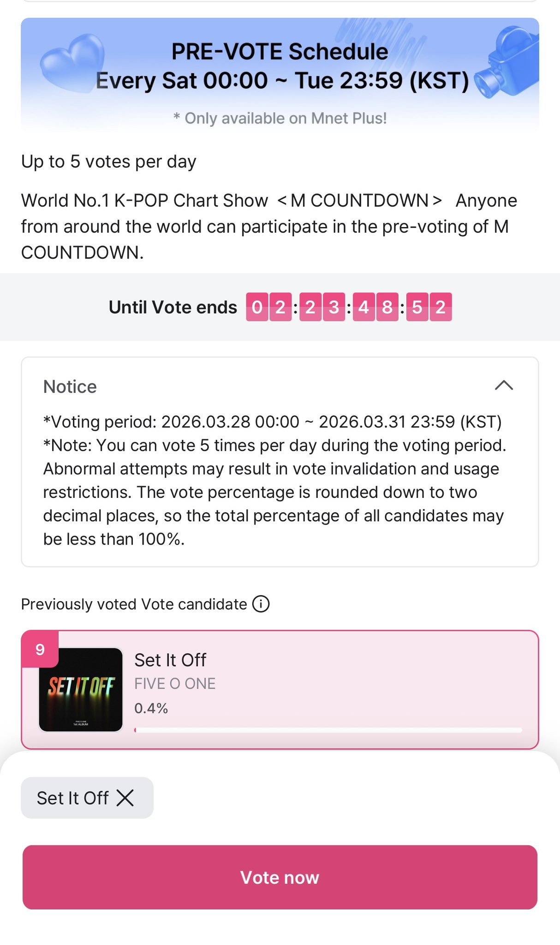Click the vote percentage progress bar
This screenshot has height=945, width=560.
coord(328,730)
